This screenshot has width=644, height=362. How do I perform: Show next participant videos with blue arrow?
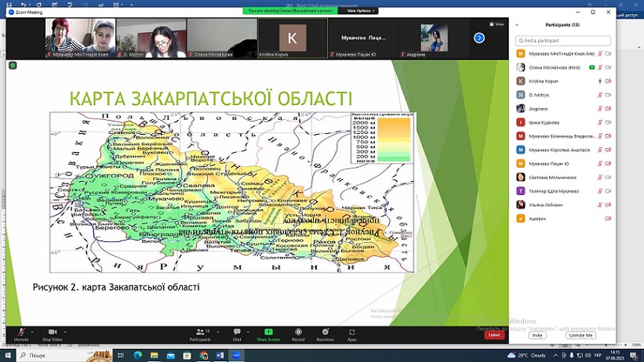click(x=479, y=38)
